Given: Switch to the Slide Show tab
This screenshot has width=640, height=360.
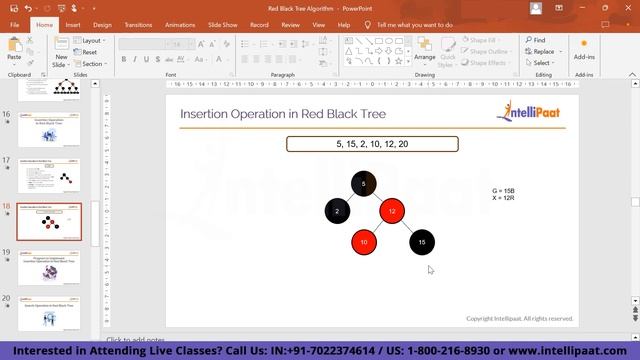Looking at the screenshot, I should (x=222, y=25).
